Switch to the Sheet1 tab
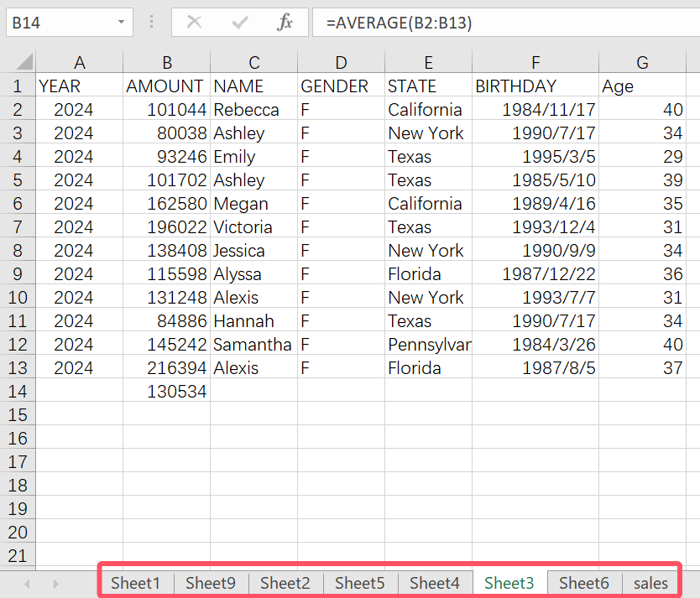The height and width of the screenshot is (598, 700). pos(135,584)
